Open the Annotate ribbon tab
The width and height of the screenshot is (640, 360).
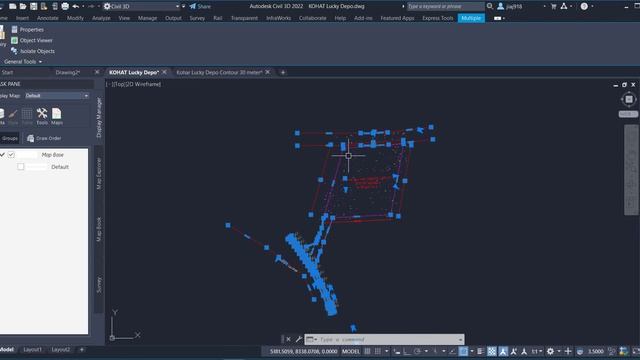(x=48, y=18)
